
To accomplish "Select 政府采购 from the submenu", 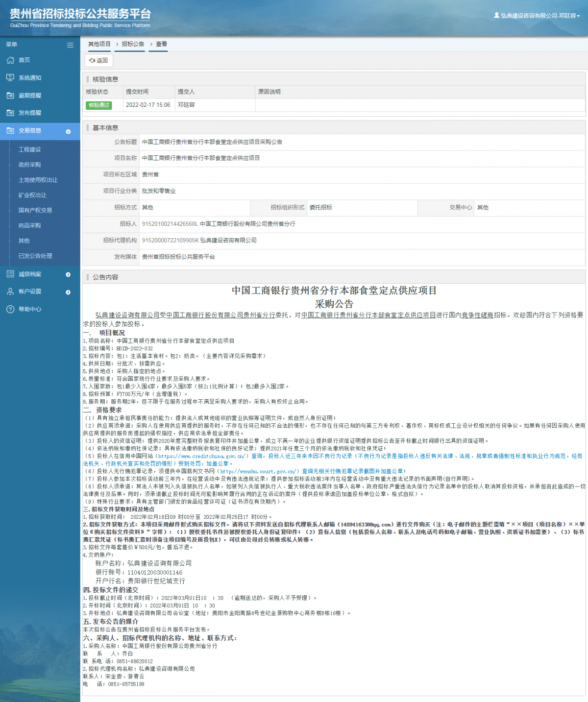I will [x=30, y=165].
